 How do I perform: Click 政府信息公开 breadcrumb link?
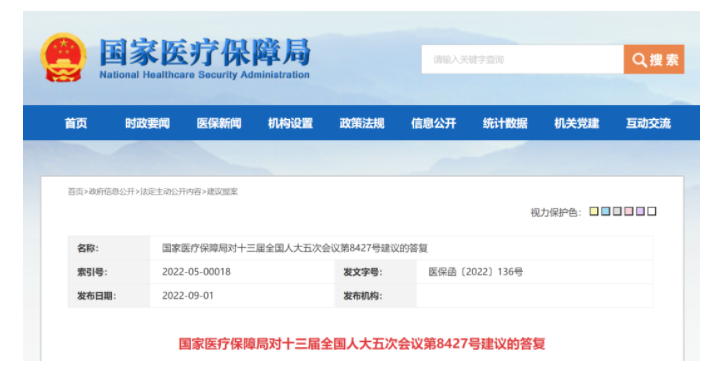111,192
